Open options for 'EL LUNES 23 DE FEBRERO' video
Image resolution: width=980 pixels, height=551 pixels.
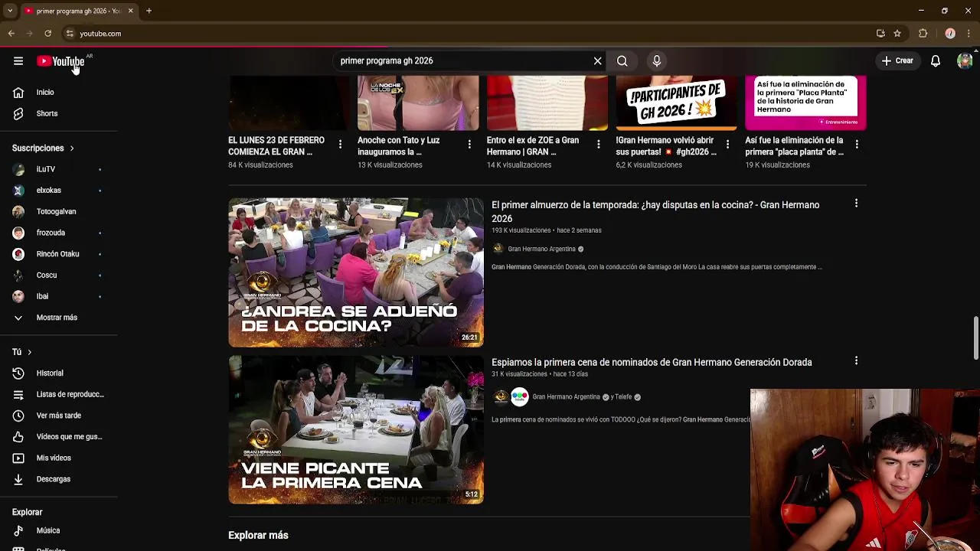[x=340, y=144]
